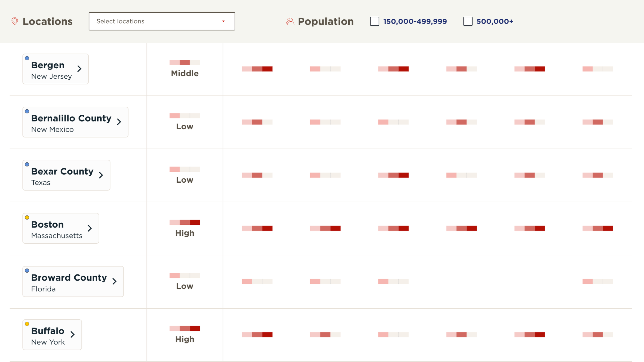Click the yellow dot on Boston card

click(x=27, y=218)
